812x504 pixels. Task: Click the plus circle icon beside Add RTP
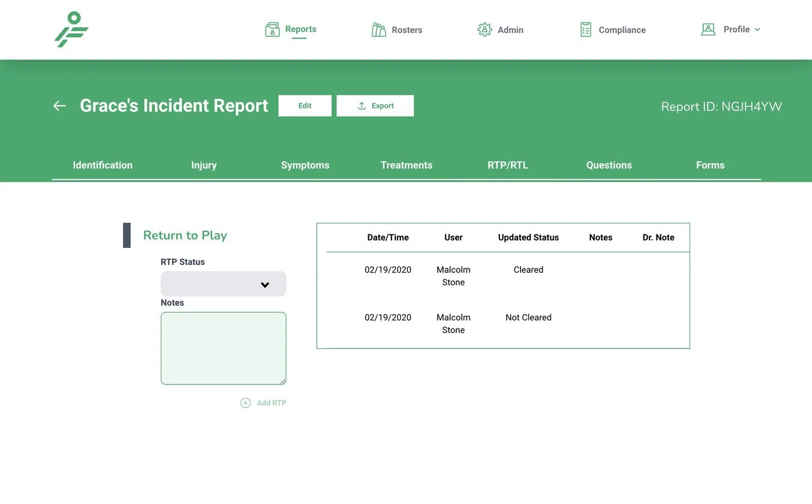coord(245,403)
